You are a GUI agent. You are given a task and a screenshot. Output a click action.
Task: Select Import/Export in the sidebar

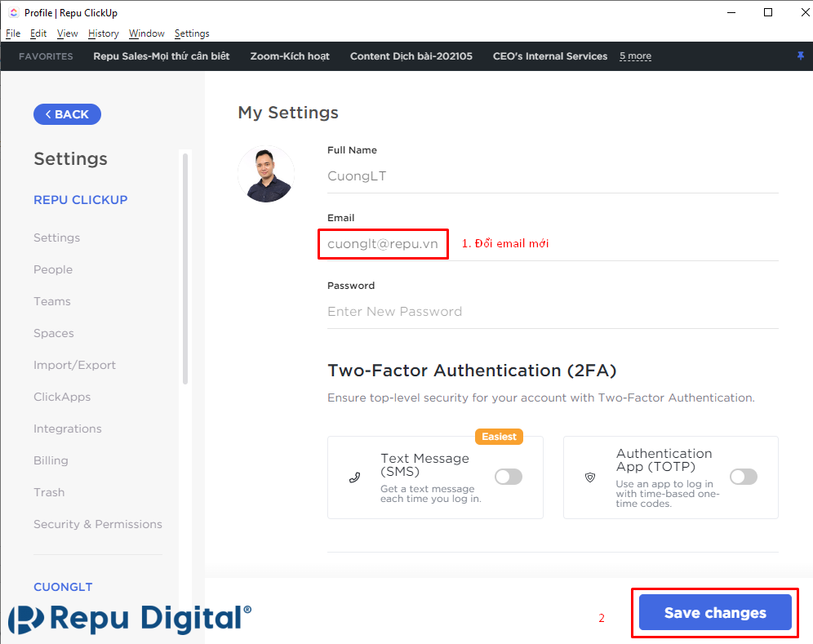pos(74,365)
